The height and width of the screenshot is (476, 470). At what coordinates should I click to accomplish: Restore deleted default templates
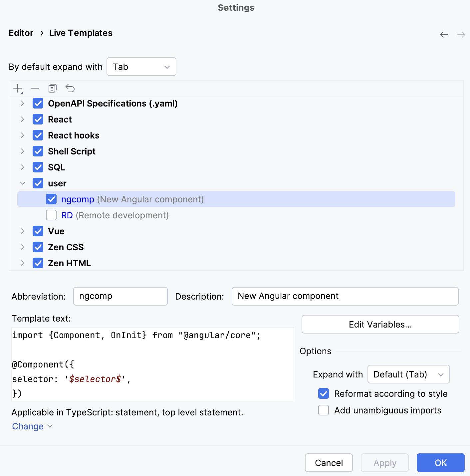click(x=70, y=88)
